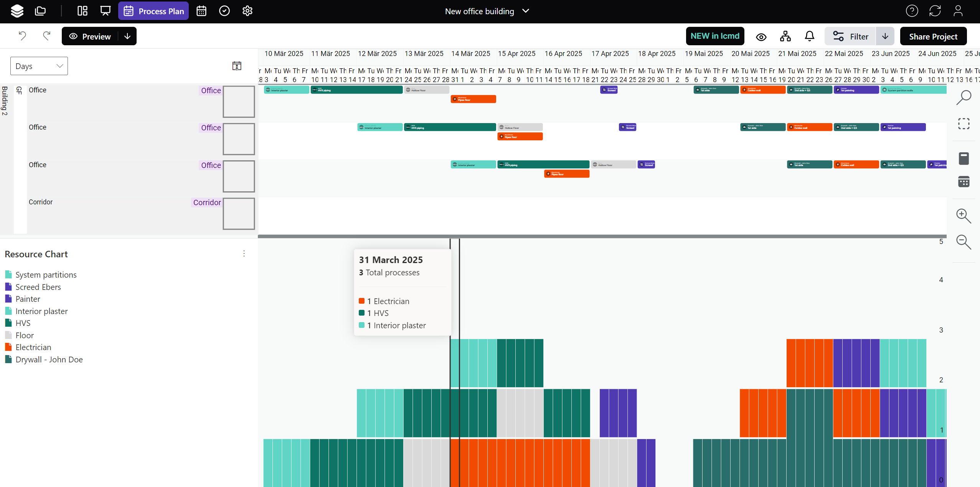Click the search magnifier in right sidebar
Screen dimensions: 980x487
[x=964, y=98]
